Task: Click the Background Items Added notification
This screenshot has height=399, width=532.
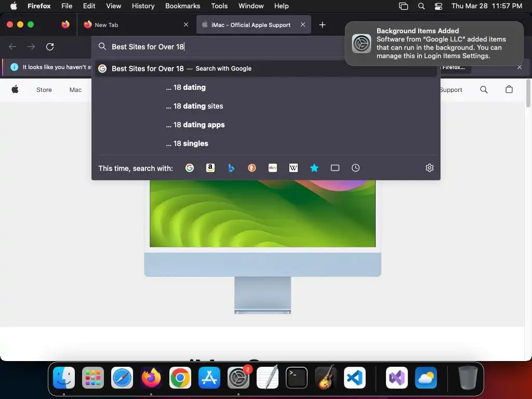Action: click(x=434, y=44)
